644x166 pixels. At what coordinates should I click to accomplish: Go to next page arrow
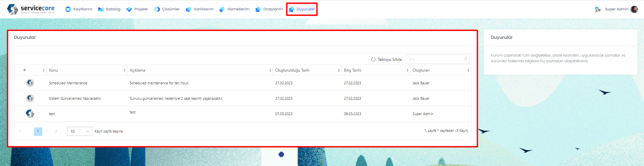(47, 131)
